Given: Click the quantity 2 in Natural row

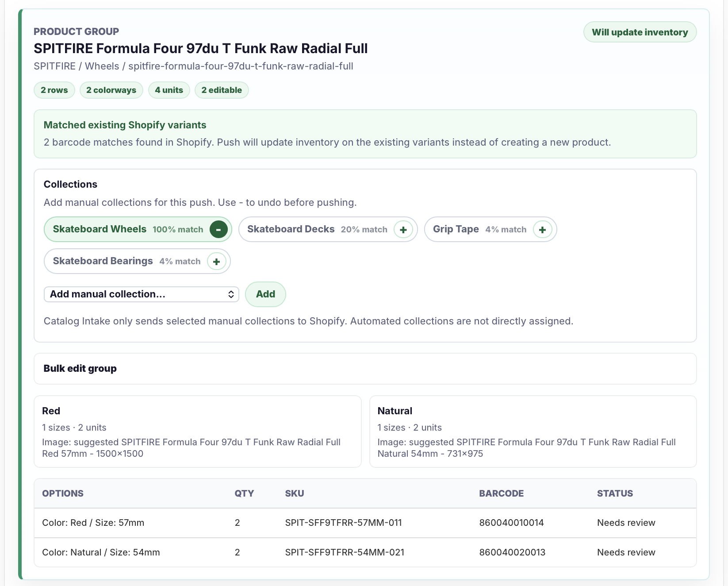Looking at the screenshot, I should pyautogui.click(x=238, y=552).
